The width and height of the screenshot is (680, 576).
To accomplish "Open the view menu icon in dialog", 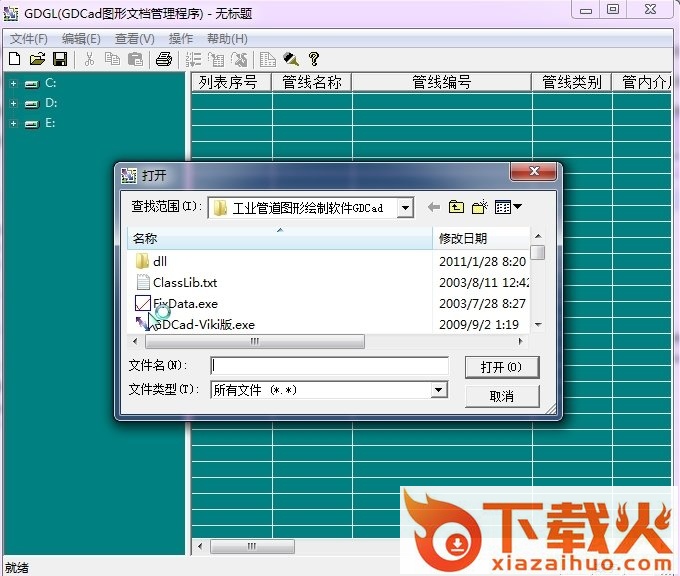I will coord(508,207).
